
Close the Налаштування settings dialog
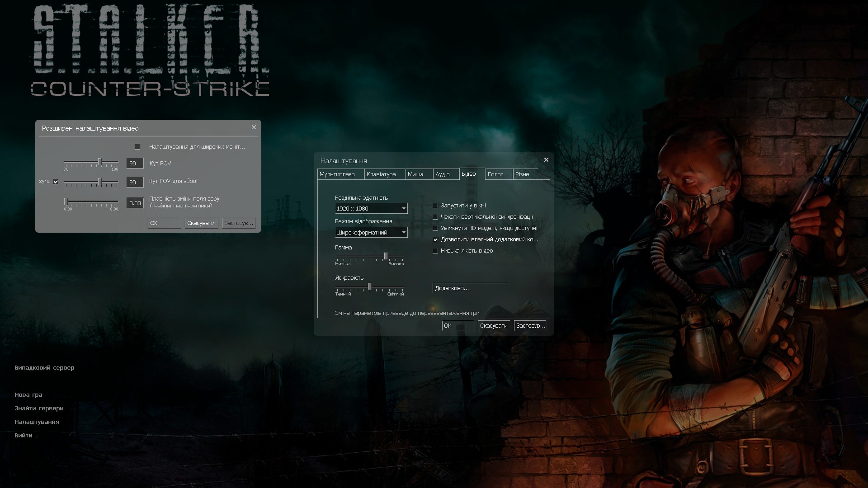coord(546,160)
